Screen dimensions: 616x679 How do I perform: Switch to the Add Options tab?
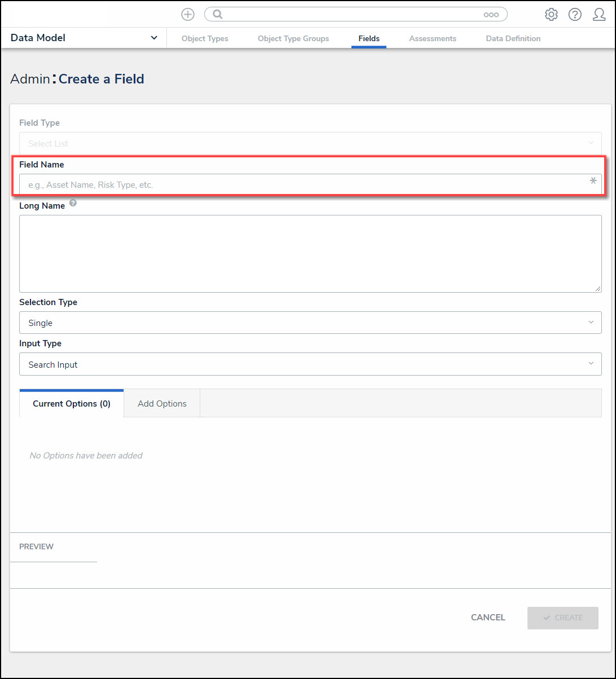click(162, 404)
